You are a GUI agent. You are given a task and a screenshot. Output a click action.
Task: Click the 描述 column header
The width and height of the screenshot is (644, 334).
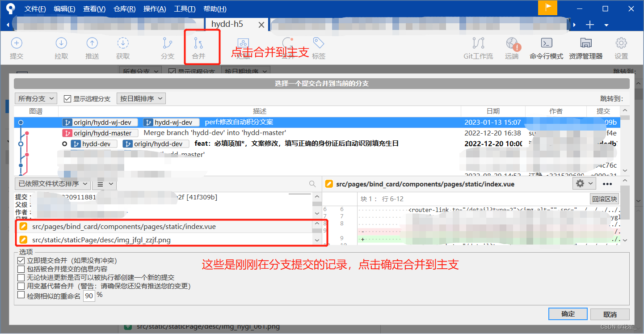pos(260,111)
